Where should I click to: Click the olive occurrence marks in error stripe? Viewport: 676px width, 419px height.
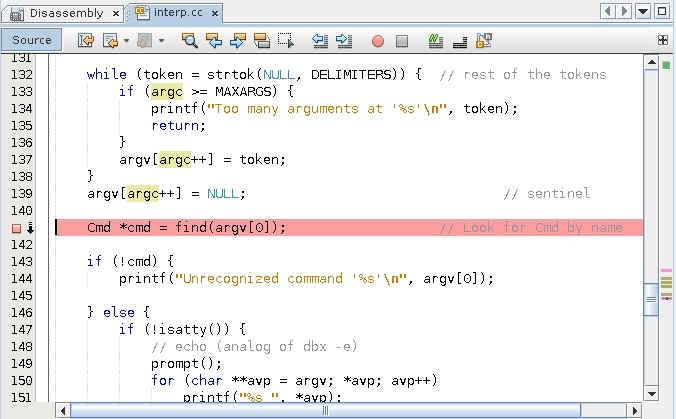(667, 282)
